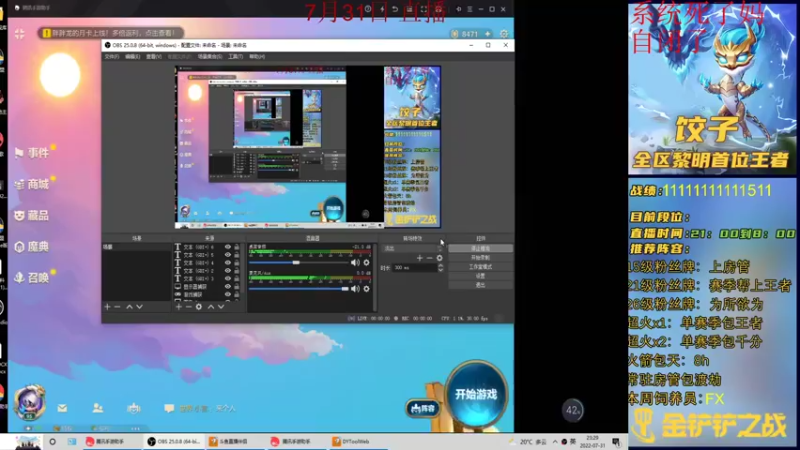Image resolution: width=800 pixels, height=450 pixels.
Task: Click the 开始游戏 start game button
Action: [476, 393]
